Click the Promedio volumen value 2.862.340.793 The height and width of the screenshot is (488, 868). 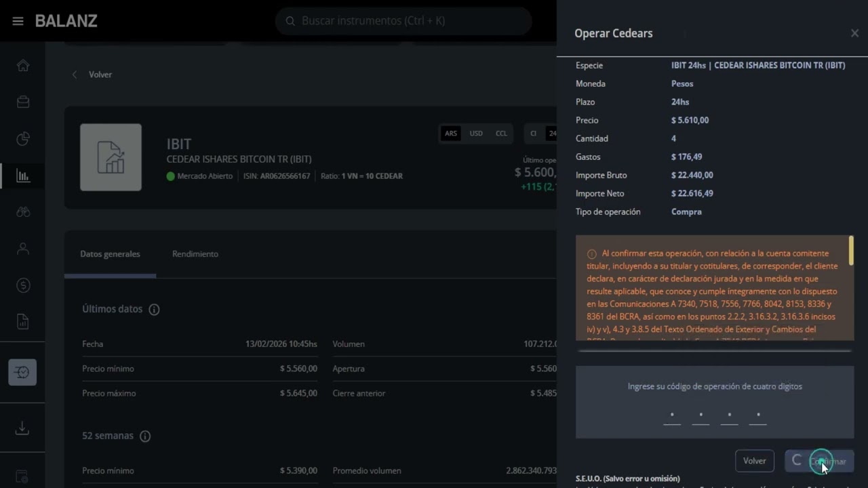pyautogui.click(x=532, y=471)
